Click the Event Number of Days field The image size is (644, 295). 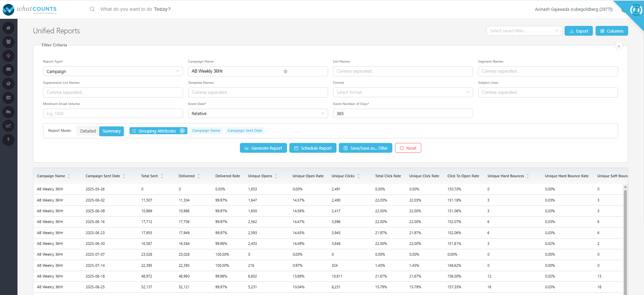403,113
